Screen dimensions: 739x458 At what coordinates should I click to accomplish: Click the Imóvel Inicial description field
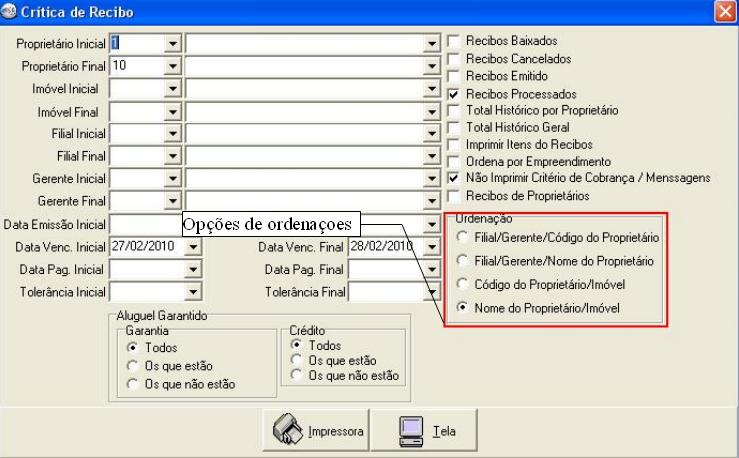[x=303, y=89]
